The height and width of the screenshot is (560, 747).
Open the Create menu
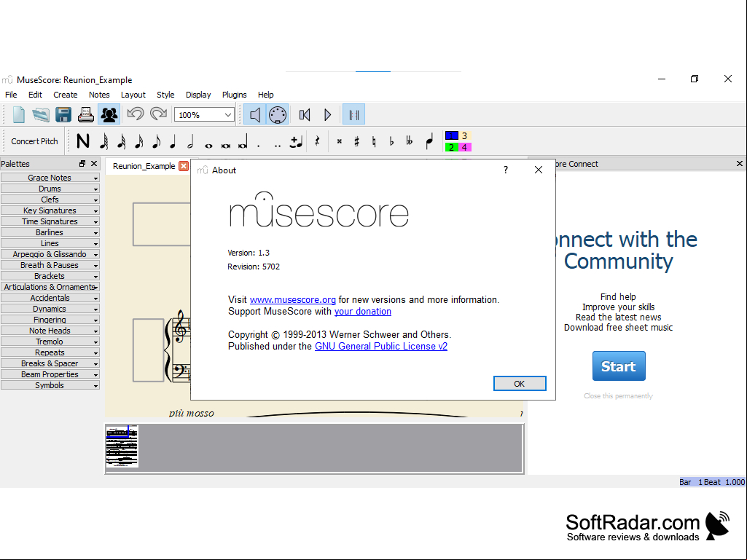66,95
